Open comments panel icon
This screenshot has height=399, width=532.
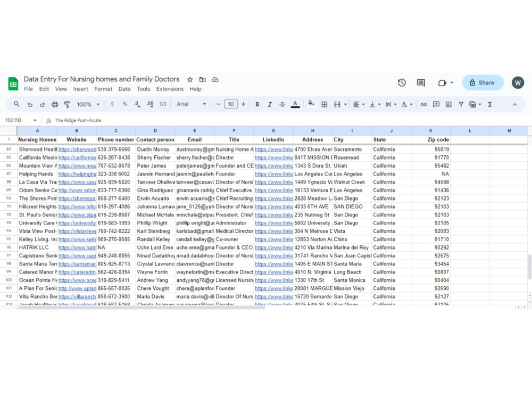pyautogui.click(x=421, y=82)
